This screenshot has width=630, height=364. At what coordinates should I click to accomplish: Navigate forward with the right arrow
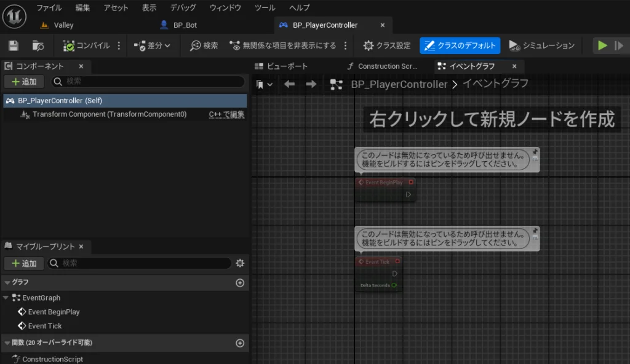pos(311,84)
